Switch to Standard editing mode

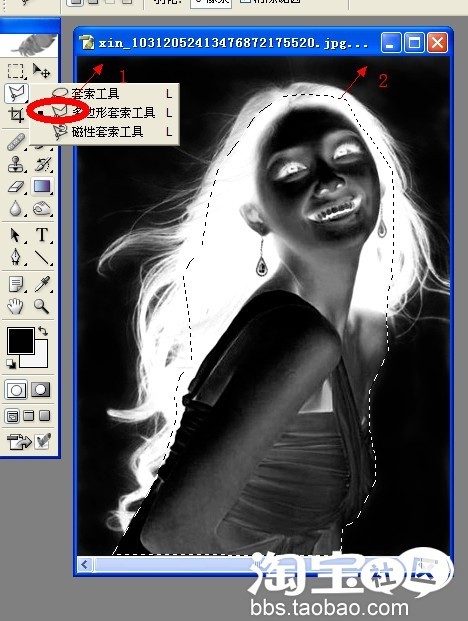pyautogui.click(x=16, y=390)
